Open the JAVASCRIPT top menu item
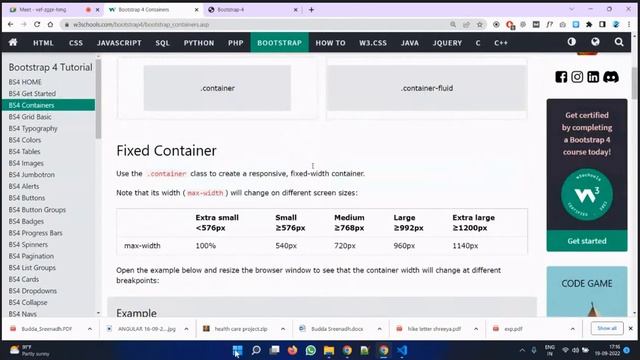Image resolution: width=640 pixels, height=360 pixels. 119,42
